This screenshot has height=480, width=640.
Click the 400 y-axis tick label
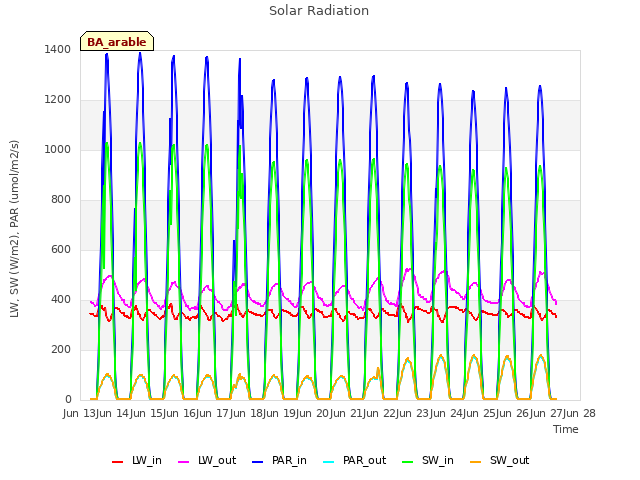pos(61,300)
